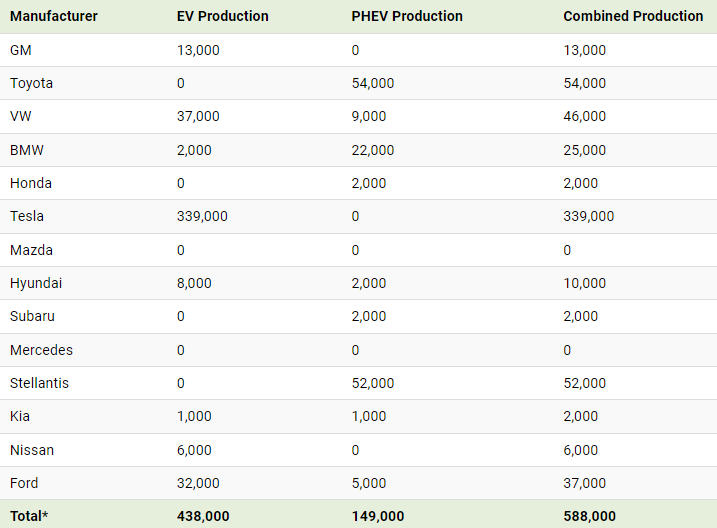Image resolution: width=717 pixels, height=528 pixels.
Task: Click BMW's PHEV value 22,000
Action: [373, 150]
